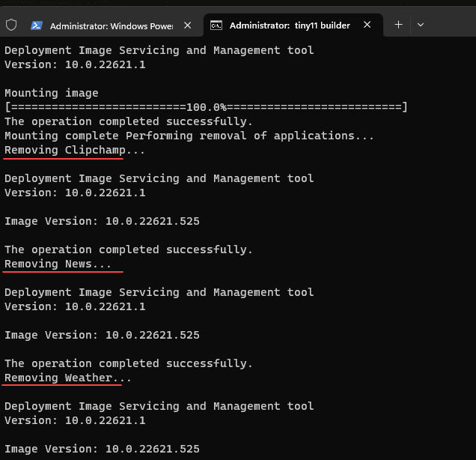Click the administrator shield icon
This screenshot has width=476, height=460.
click(x=11, y=25)
